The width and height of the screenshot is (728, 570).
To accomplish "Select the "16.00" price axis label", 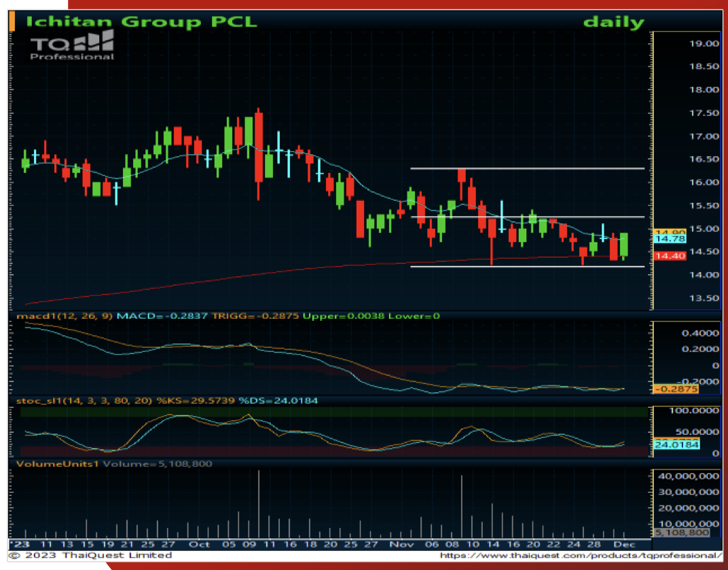I will [704, 183].
